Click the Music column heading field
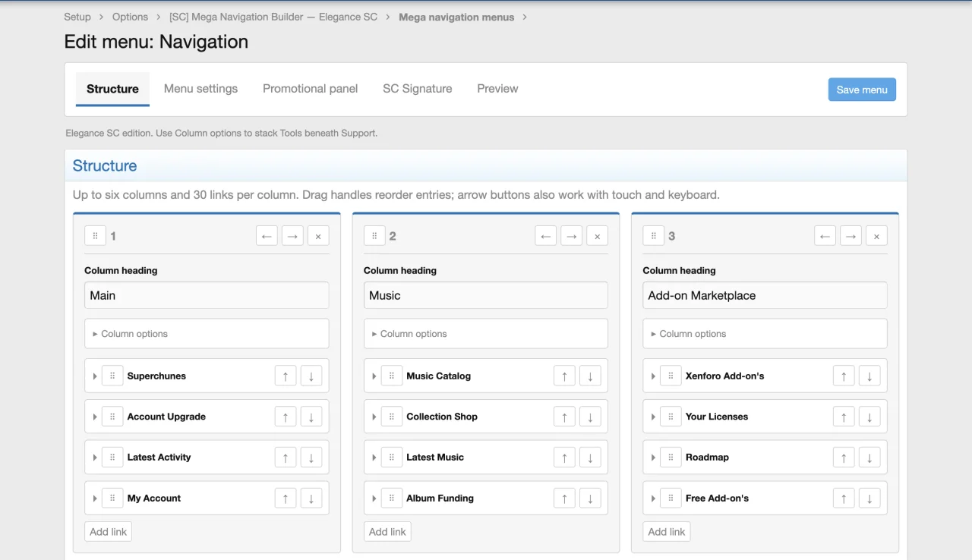Viewport: 972px width, 560px height. pos(485,295)
